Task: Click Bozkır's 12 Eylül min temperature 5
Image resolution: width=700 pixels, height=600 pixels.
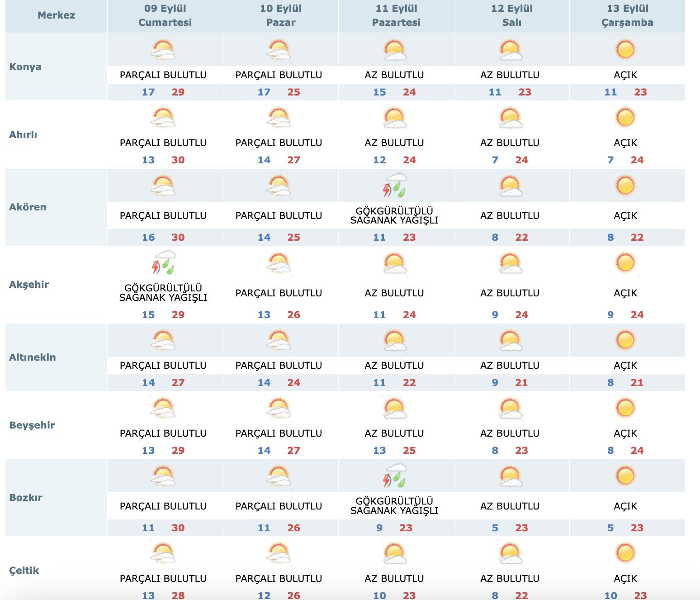Action: [495, 528]
